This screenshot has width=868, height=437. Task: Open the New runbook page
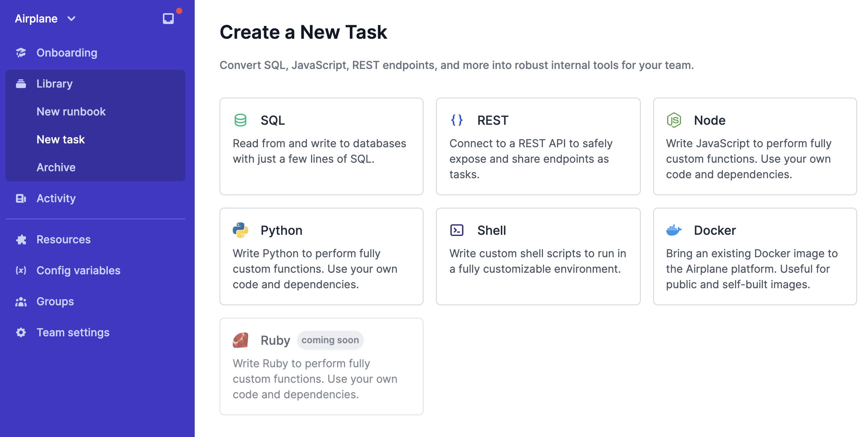71,112
